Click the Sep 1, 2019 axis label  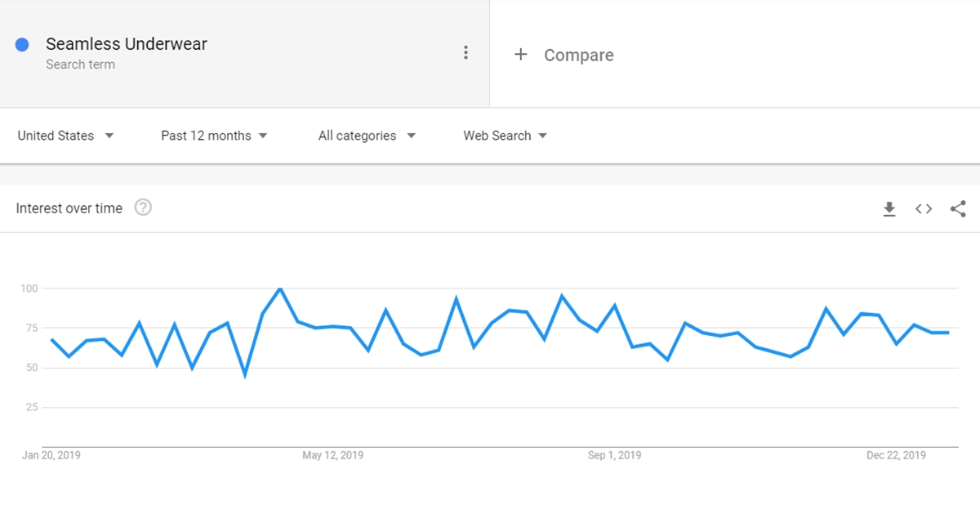614,455
